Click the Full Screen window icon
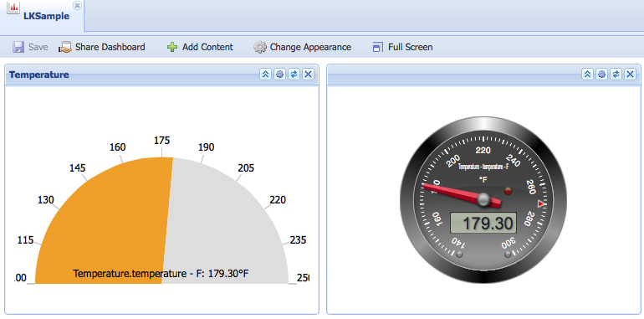Image resolution: width=644 pixels, height=319 pixels. [377, 47]
